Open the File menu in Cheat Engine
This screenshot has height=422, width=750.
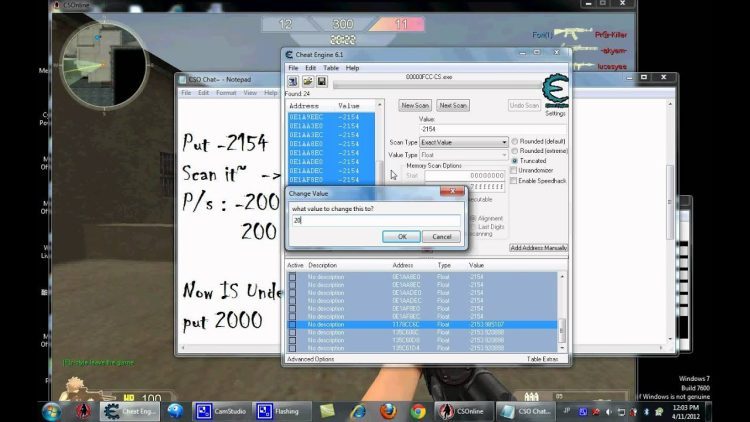click(x=293, y=68)
